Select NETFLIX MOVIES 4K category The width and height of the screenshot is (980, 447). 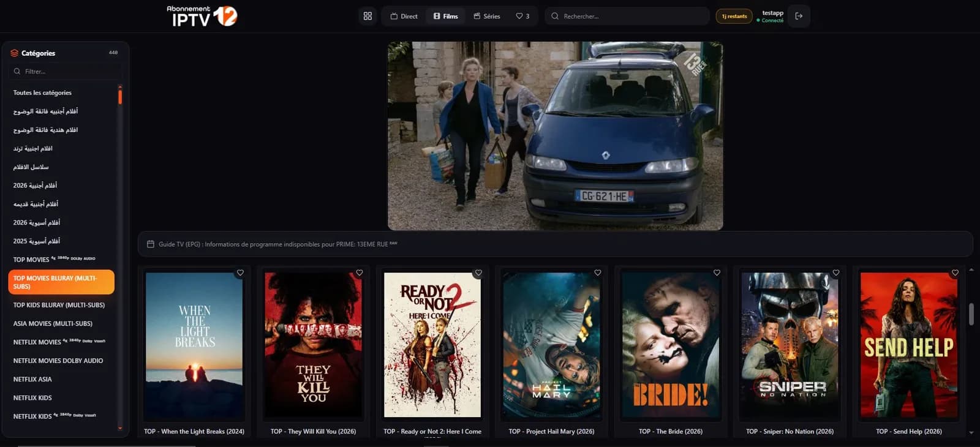[61, 342]
